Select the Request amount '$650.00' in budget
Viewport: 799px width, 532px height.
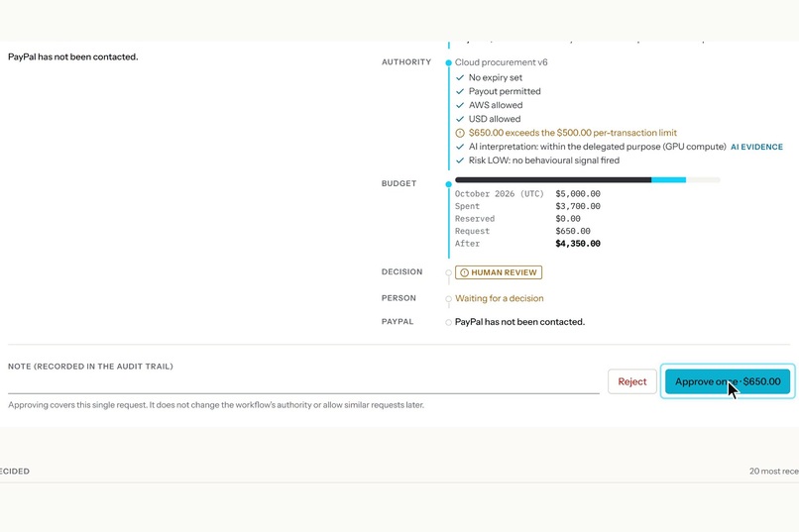(x=573, y=231)
